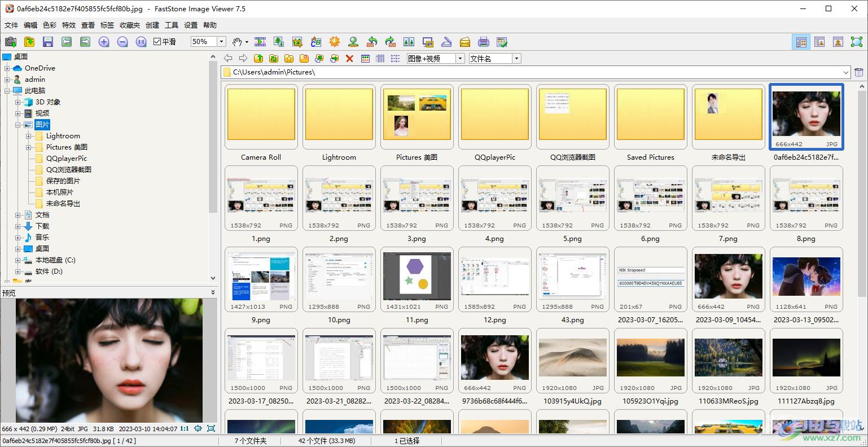Viewport: 868px width, 447px height.
Task: Open the Resize/Resample tool icon
Action: (279, 42)
